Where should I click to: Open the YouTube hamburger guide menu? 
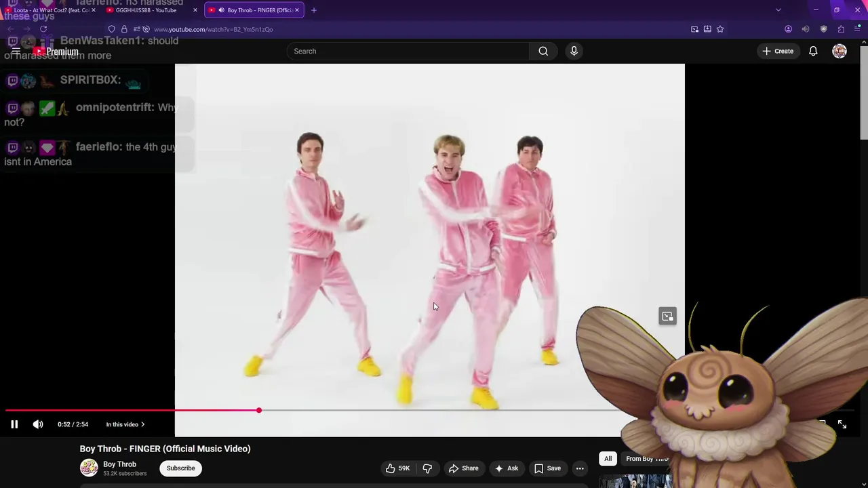16,52
